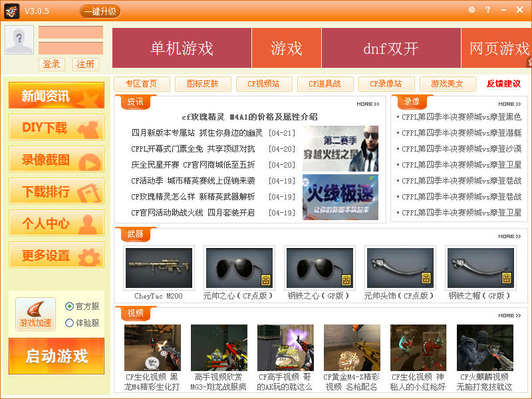Open news CFPL开幕式门票全免 共享顶级对抗
532x399 pixels.
193,149
